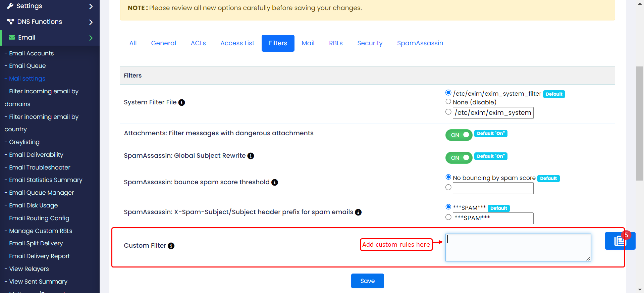The height and width of the screenshot is (293, 644).
Task: Open Global Subject Rewrite info icon
Action: (x=251, y=156)
